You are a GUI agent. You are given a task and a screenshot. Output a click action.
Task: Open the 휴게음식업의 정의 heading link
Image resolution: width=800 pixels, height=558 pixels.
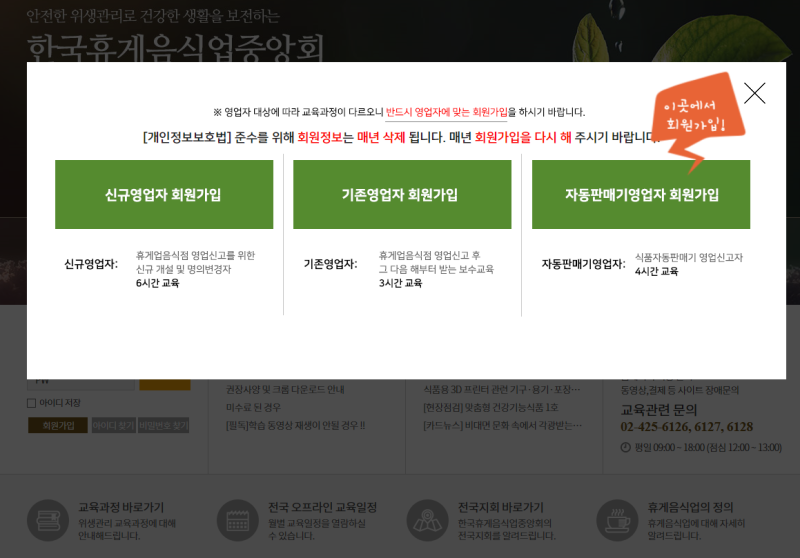click(690, 508)
